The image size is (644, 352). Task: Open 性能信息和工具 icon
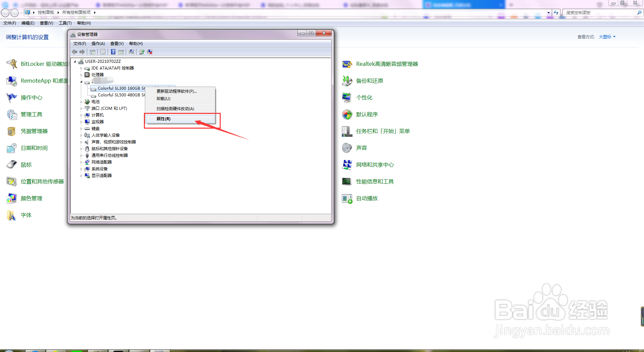point(347,181)
